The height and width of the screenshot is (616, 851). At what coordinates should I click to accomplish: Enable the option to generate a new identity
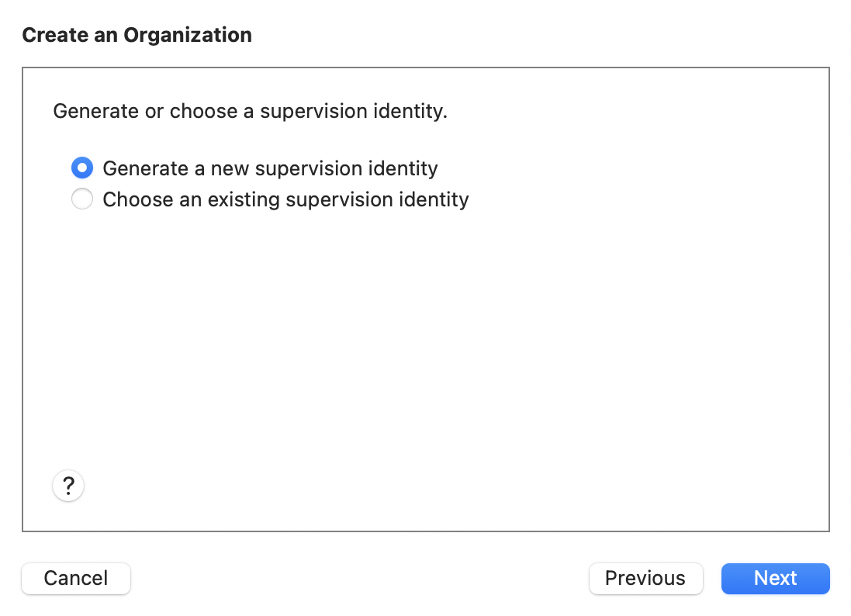click(x=82, y=168)
